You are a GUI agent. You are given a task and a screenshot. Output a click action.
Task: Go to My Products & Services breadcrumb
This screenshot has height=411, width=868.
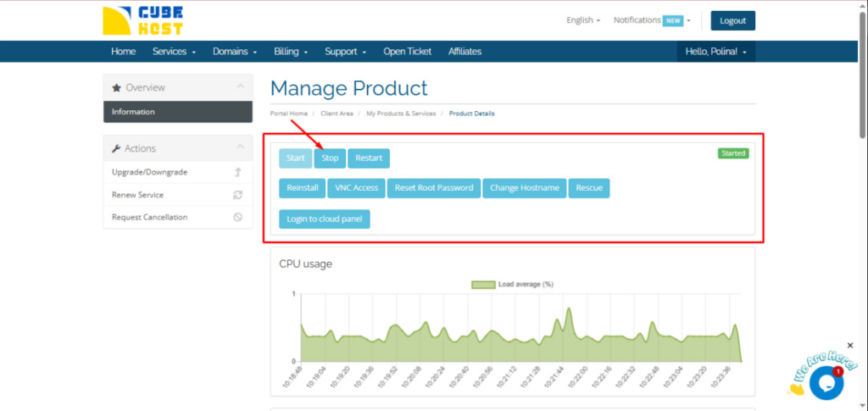[x=401, y=114]
